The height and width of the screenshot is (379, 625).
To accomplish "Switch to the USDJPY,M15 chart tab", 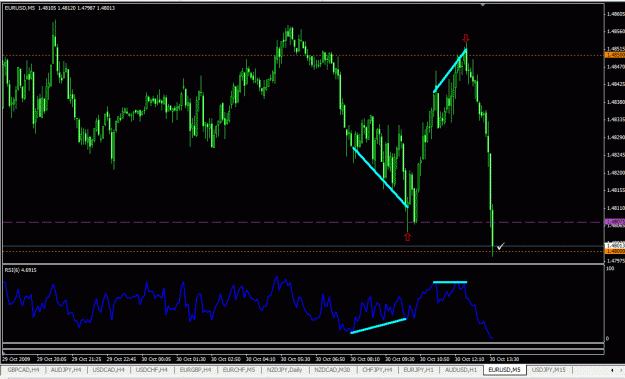I will click(x=548, y=370).
